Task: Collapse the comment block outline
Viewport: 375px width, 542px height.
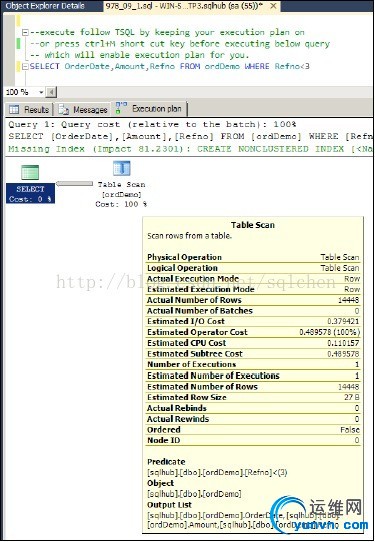Action: (25, 32)
